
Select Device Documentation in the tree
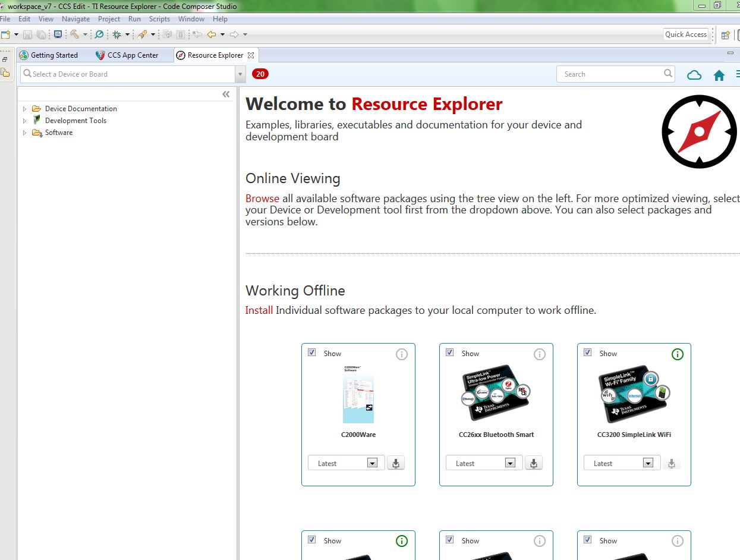point(81,109)
